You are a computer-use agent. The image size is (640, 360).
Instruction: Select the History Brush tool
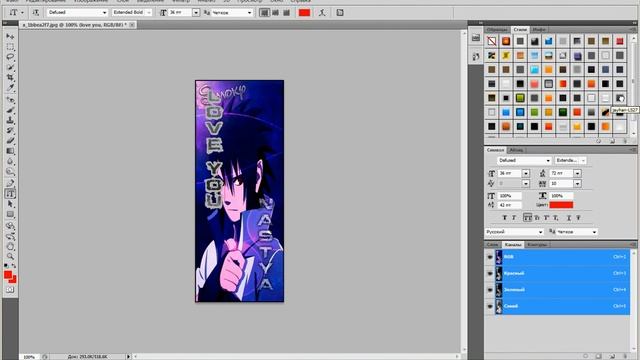click(10, 130)
